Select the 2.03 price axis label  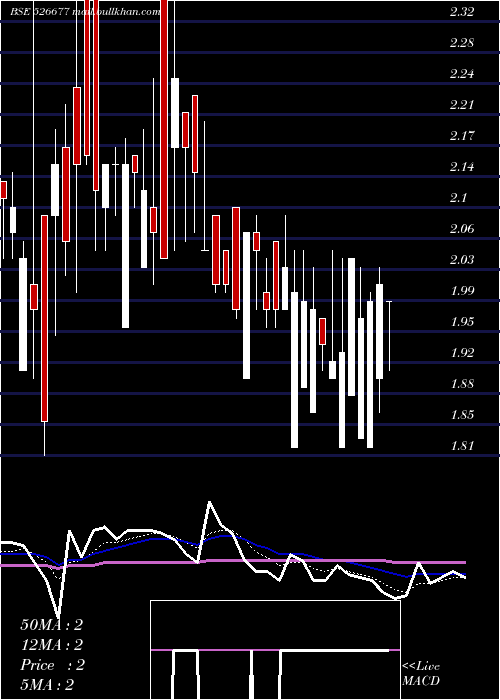[x=462, y=259]
